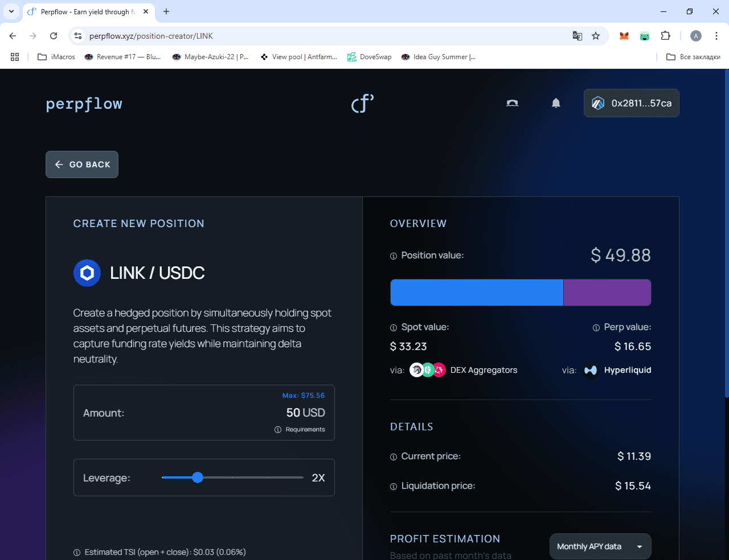Open the notifications bell icon
Viewport: 729px width, 560px height.
[556, 103]
